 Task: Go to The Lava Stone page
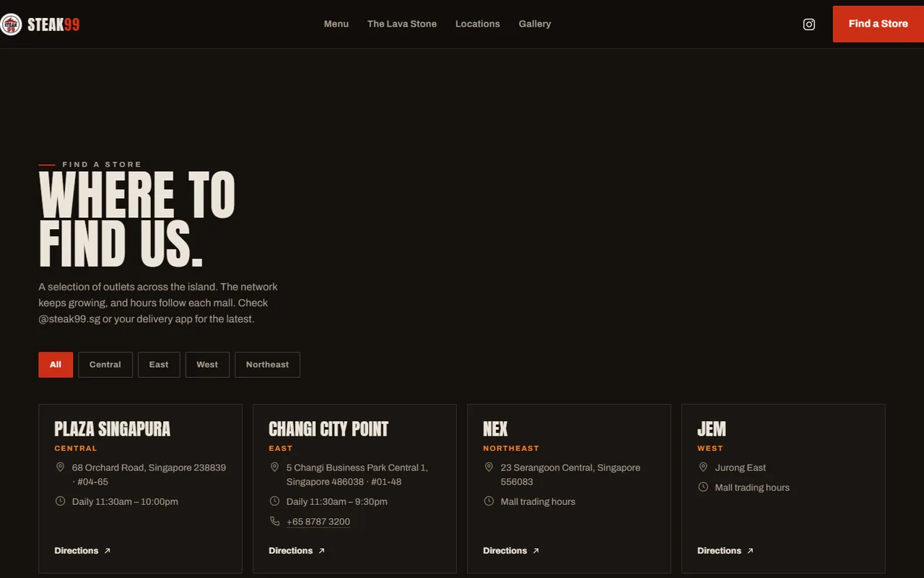coord(402,24)
